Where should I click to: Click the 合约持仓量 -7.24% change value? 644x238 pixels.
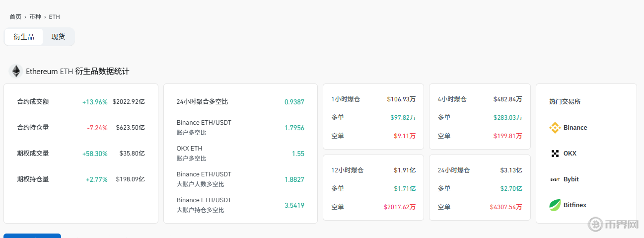click(x=97, y=128)
